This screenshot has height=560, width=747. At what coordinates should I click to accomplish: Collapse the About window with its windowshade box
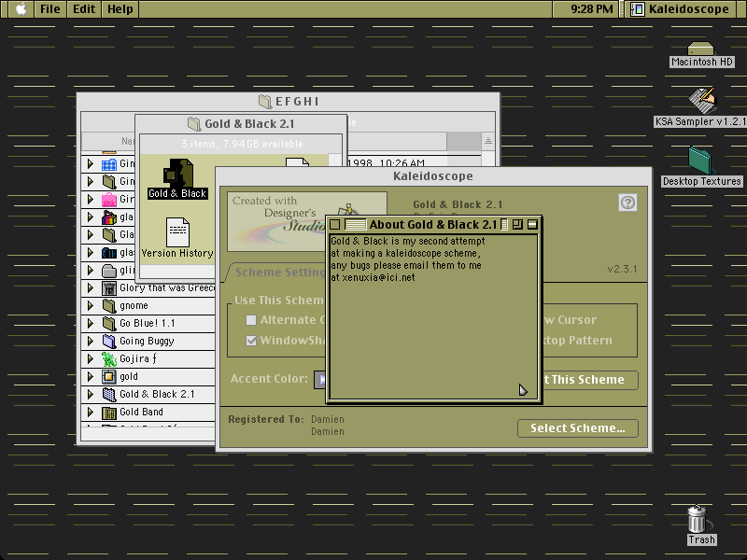click(x=532, y=224)
